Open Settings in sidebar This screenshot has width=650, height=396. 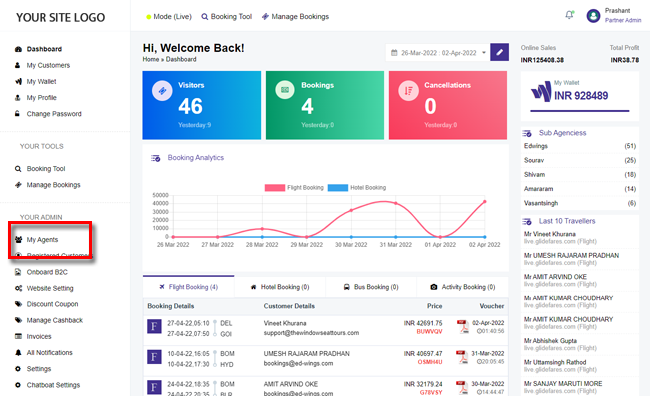[39, 369]
